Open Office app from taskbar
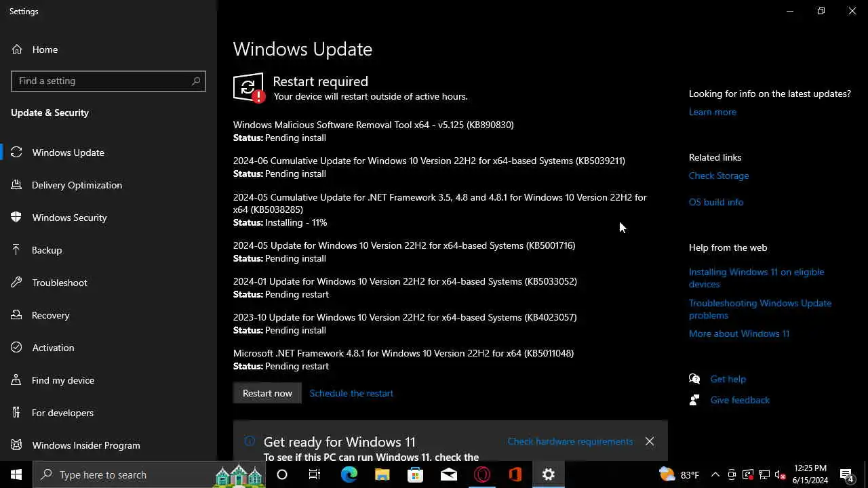This screenshot has width=868, height=488. pyautogui.click(x=515, y=474)
